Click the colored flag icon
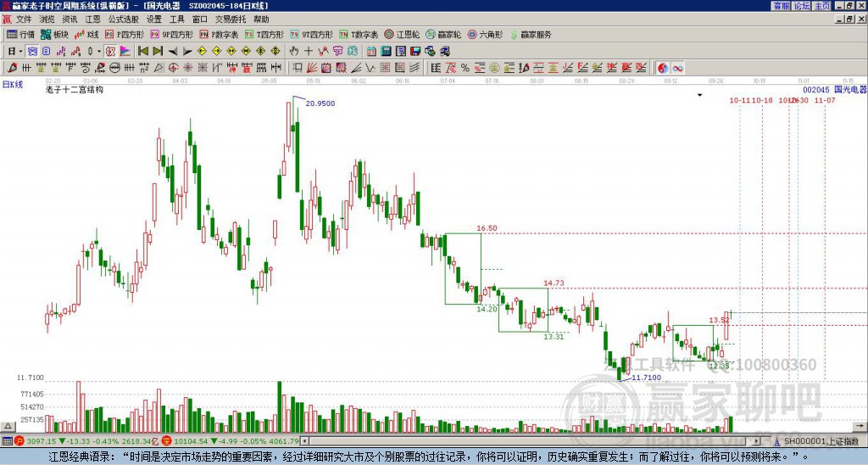The width and height of the screenshot is (868, 465). point(125,52)
